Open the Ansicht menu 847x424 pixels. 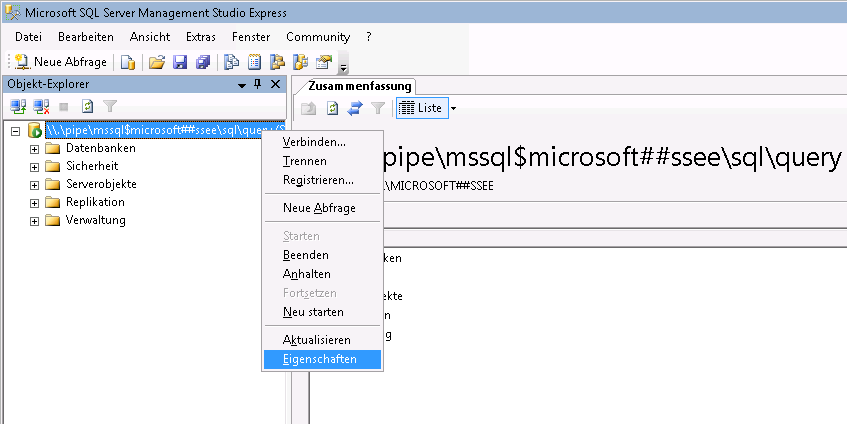(150, 37)
